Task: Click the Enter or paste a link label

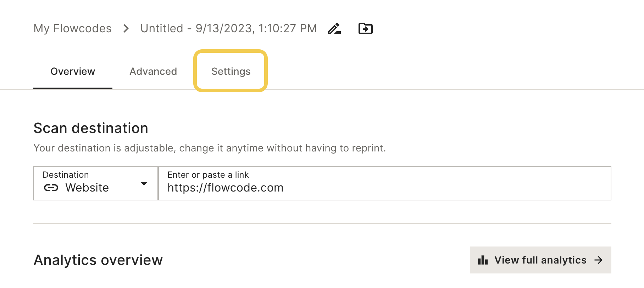Action: point(208,175)
